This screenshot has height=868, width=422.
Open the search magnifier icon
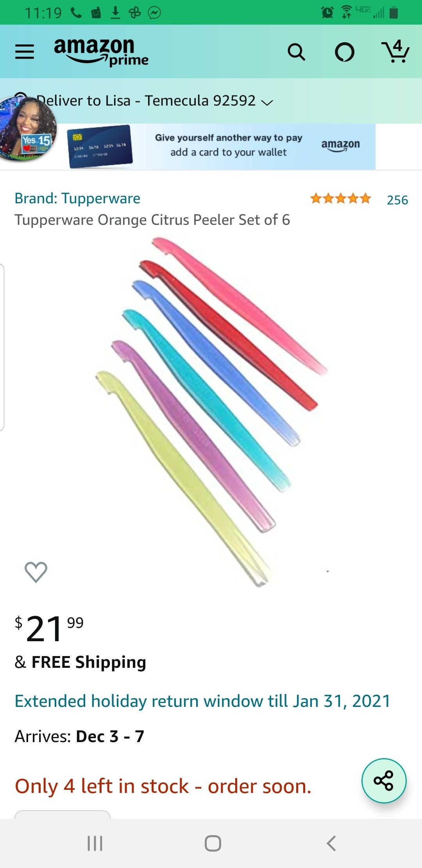tap(296, 52)
